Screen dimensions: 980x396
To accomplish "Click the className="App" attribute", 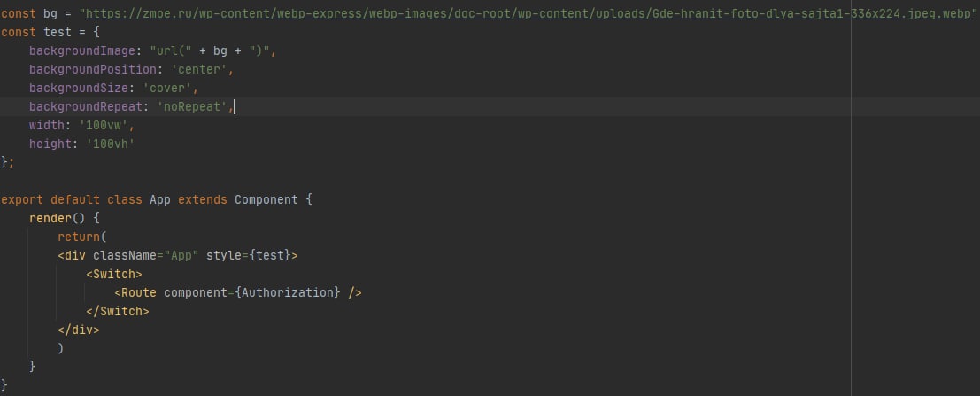I will tap(145, 255).
